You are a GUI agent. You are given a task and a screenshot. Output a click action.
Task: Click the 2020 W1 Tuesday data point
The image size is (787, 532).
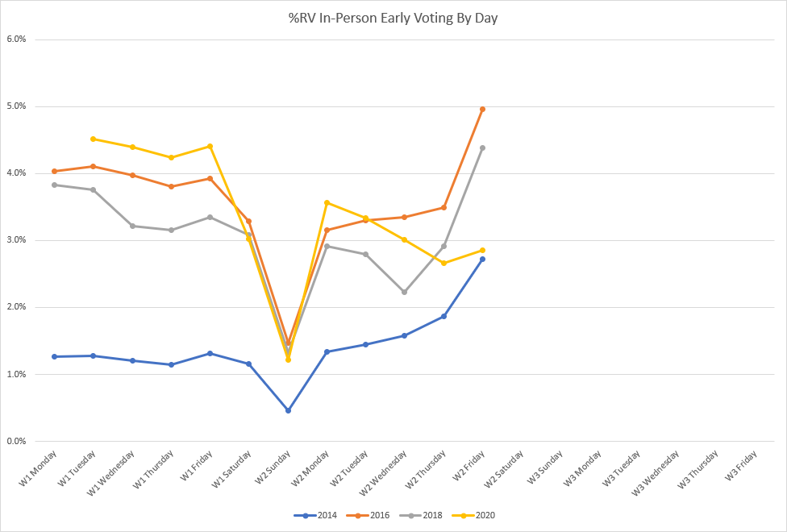[94, 139]
